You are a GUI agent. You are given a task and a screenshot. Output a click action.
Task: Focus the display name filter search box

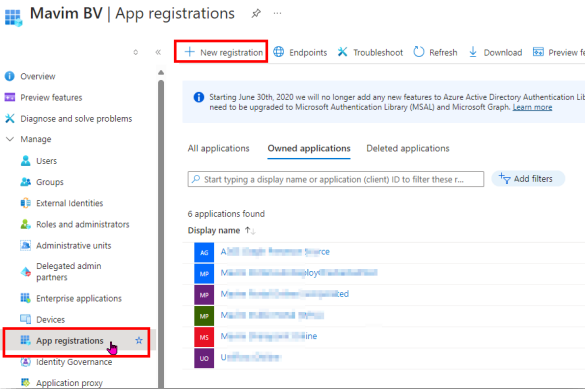[336, 179]
